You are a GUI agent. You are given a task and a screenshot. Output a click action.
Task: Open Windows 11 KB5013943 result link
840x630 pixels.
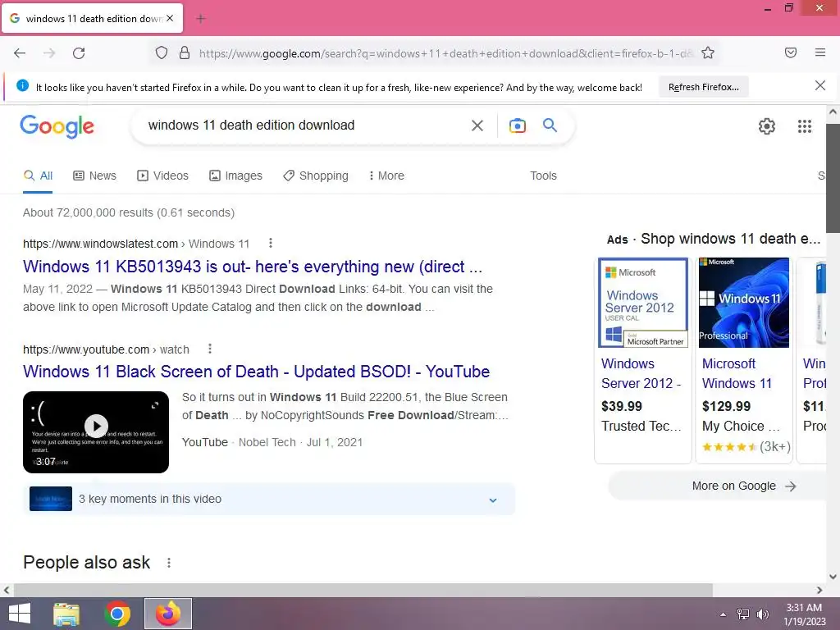(253, 267)
